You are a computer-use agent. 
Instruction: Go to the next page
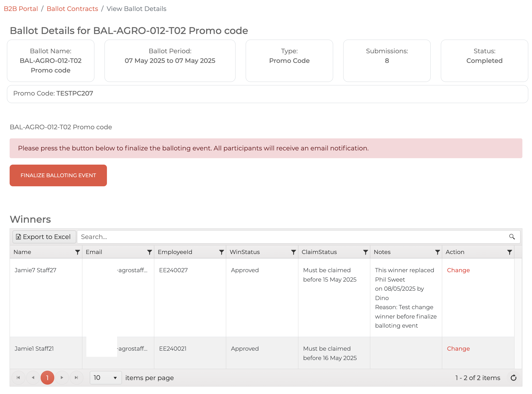coord(62,378)
